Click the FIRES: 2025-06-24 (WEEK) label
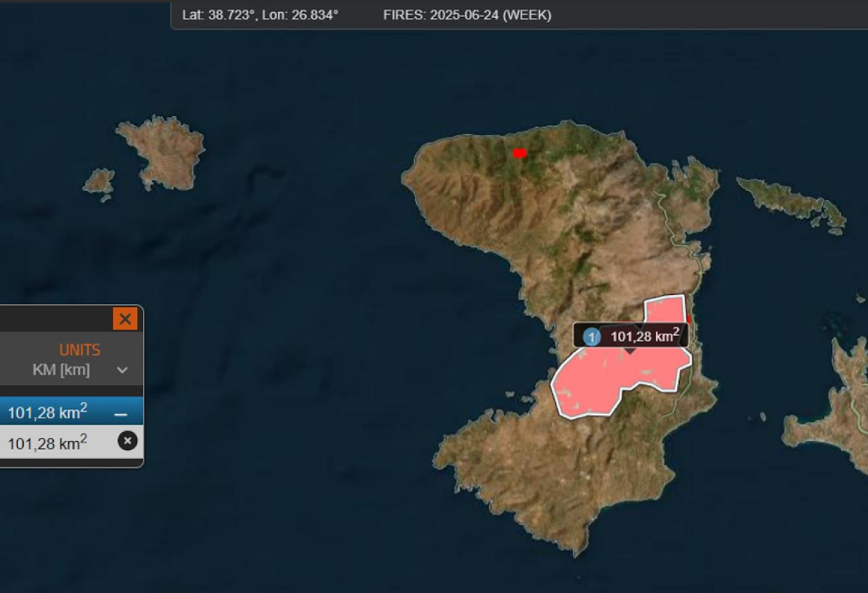Image resolution: width=868 pixels, height=593 pixels. (467, 15)
